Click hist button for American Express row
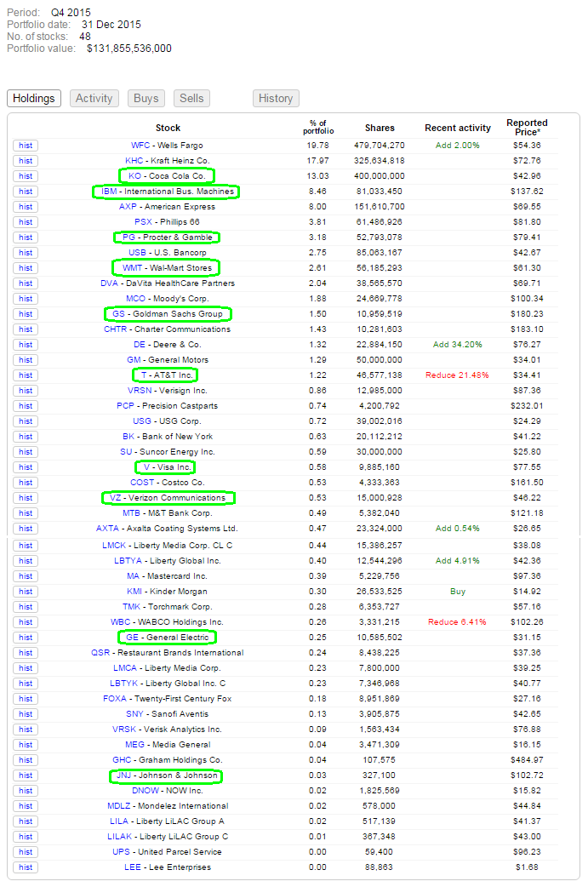The height and width of the screenshot is (887, 588). coord(26,207)
